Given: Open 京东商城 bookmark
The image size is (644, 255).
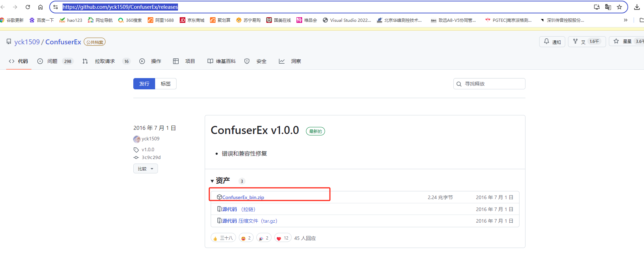Looking at the screenshot, I should pyautogui.click(x=192, y=20).
